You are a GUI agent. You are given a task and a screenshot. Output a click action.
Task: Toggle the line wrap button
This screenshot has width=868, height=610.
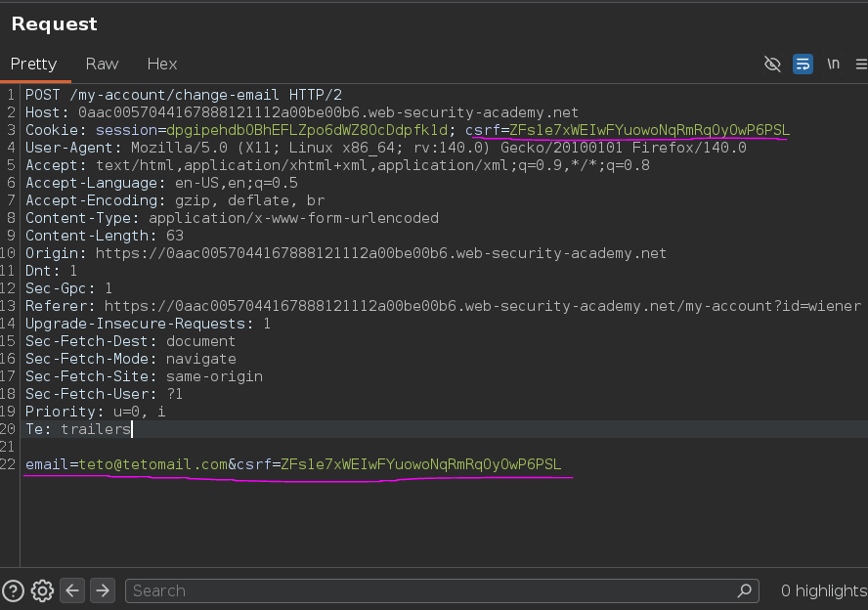tap(803, 65)
